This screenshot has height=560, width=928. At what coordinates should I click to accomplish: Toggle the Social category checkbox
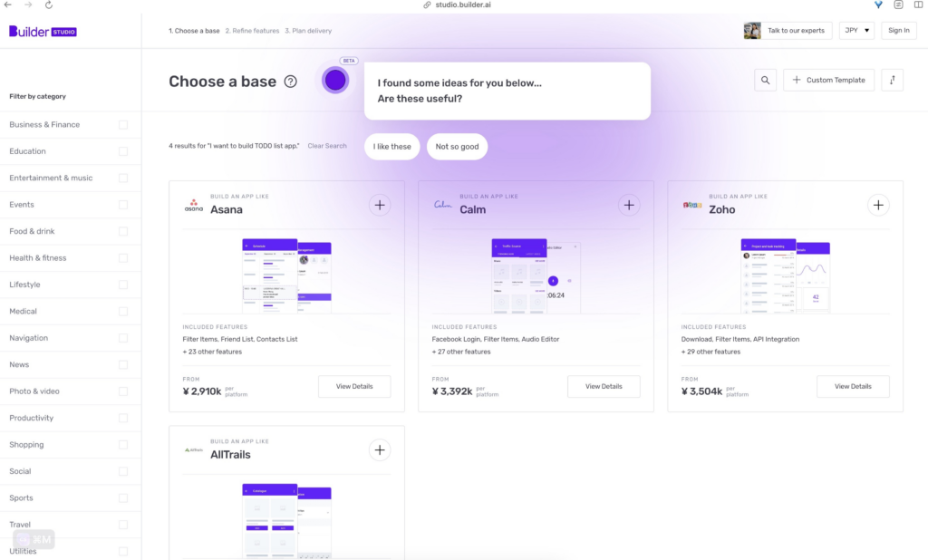point(123,471)
